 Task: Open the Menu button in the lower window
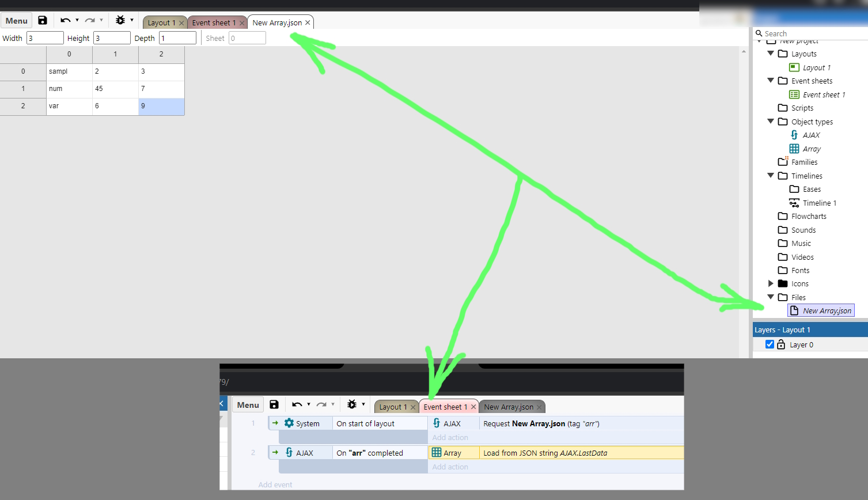248,405
